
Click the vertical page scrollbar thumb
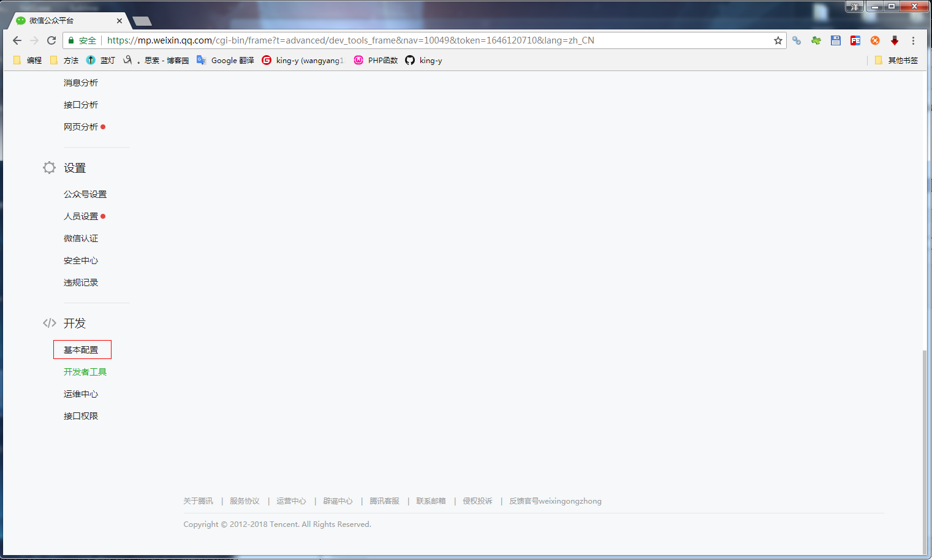(x=925, y=452)
